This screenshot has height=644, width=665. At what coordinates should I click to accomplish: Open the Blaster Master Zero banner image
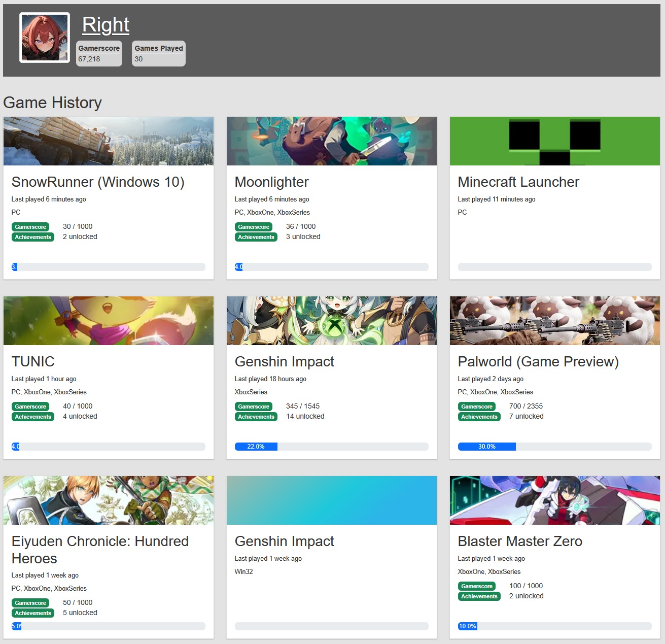[555, 500]
